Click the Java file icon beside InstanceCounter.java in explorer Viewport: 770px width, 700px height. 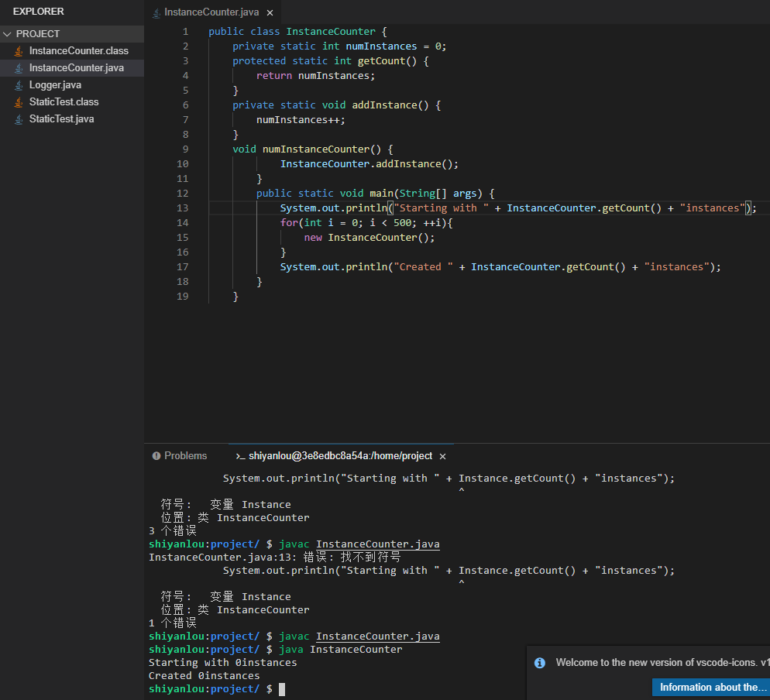point(19,68)
